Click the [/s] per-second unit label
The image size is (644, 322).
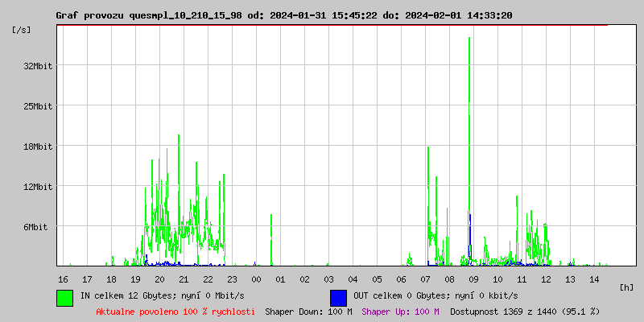22,30
